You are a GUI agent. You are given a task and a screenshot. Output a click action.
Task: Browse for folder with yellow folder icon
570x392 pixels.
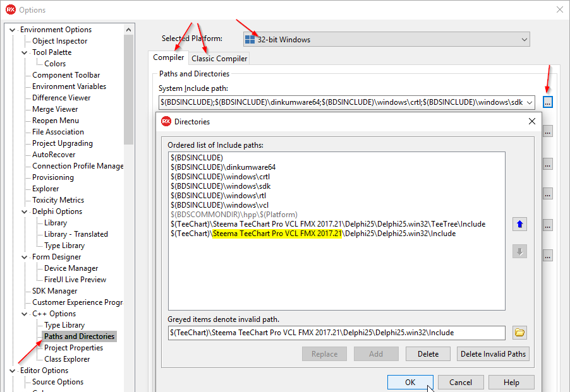pos(519,333)
